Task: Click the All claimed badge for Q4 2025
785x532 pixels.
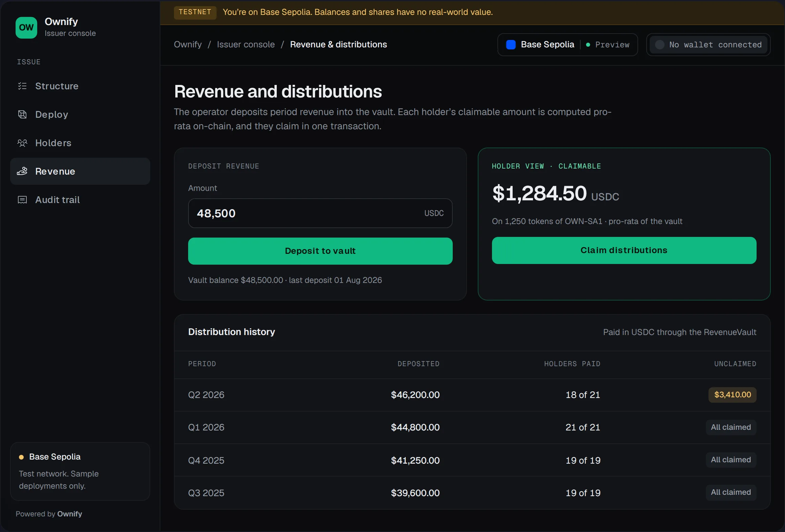Action: click(731, 460)
